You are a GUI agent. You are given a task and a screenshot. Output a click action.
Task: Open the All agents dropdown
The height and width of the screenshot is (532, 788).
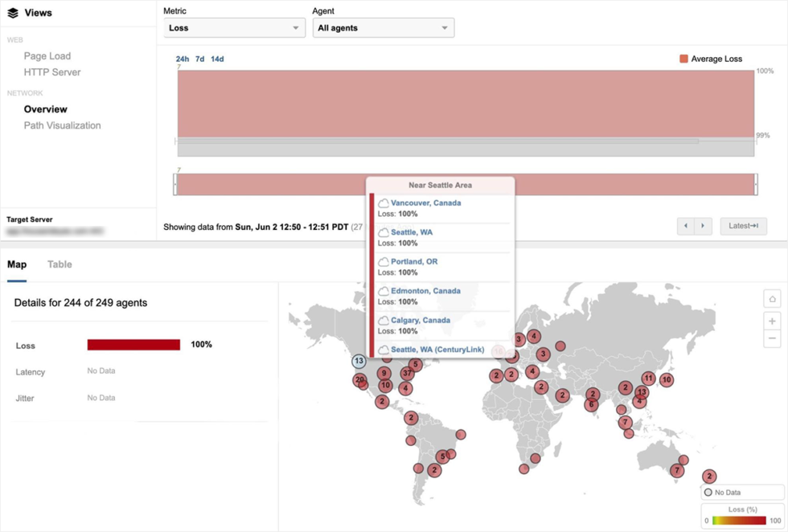tap(383, 27)
